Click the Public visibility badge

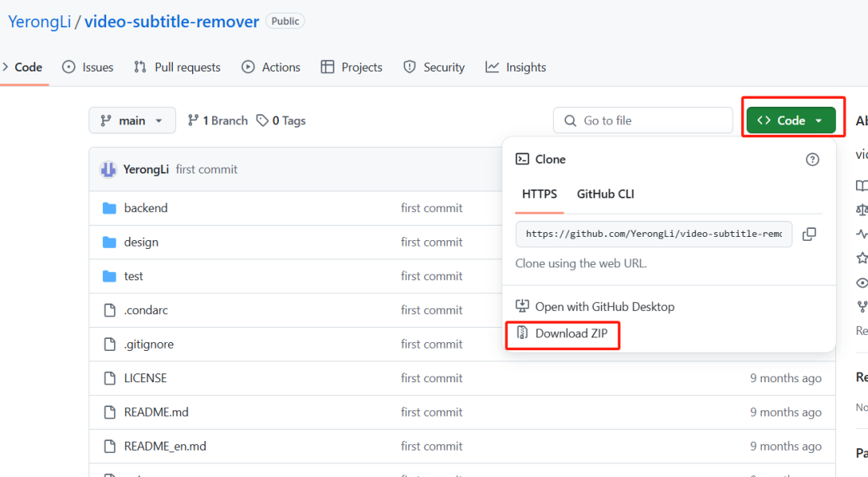point(285,21)
